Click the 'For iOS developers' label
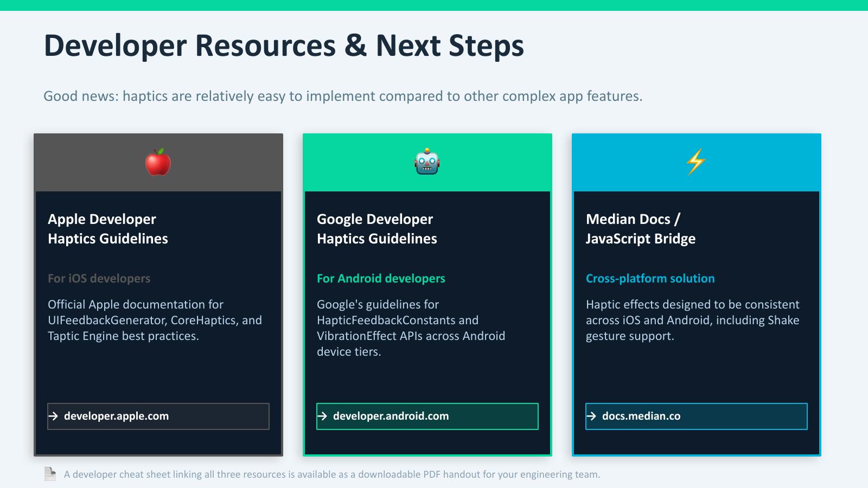 pos(99,278)
